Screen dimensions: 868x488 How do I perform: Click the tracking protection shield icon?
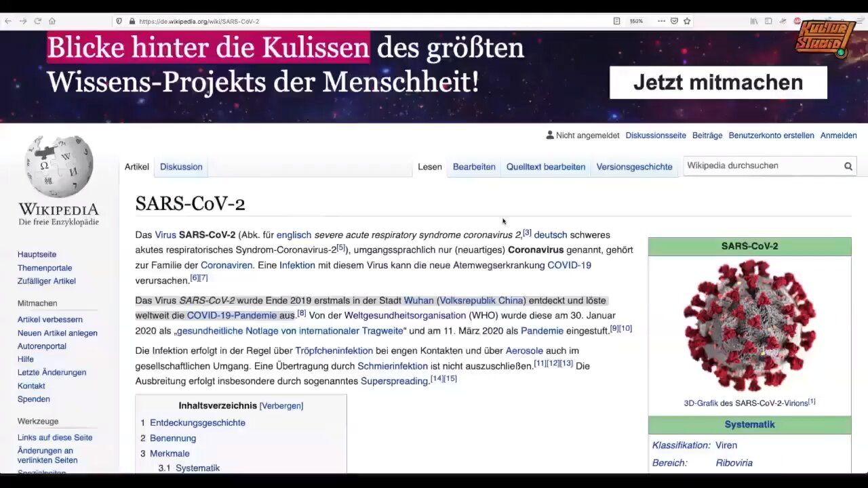point(119,21)
